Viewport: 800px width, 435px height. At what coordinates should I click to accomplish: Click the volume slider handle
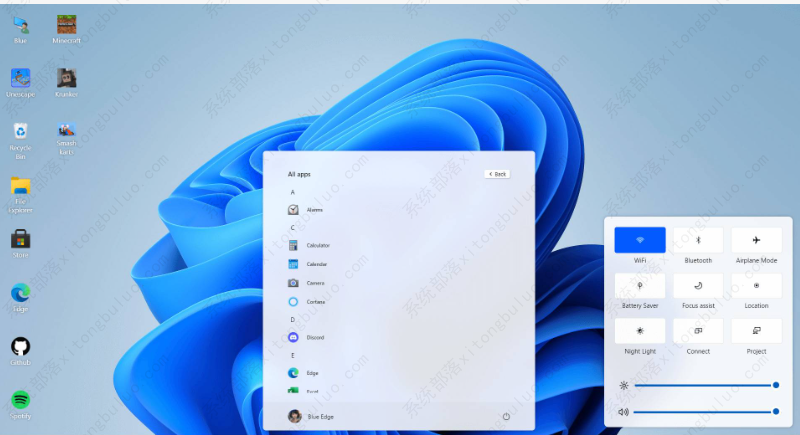(776, 411)
